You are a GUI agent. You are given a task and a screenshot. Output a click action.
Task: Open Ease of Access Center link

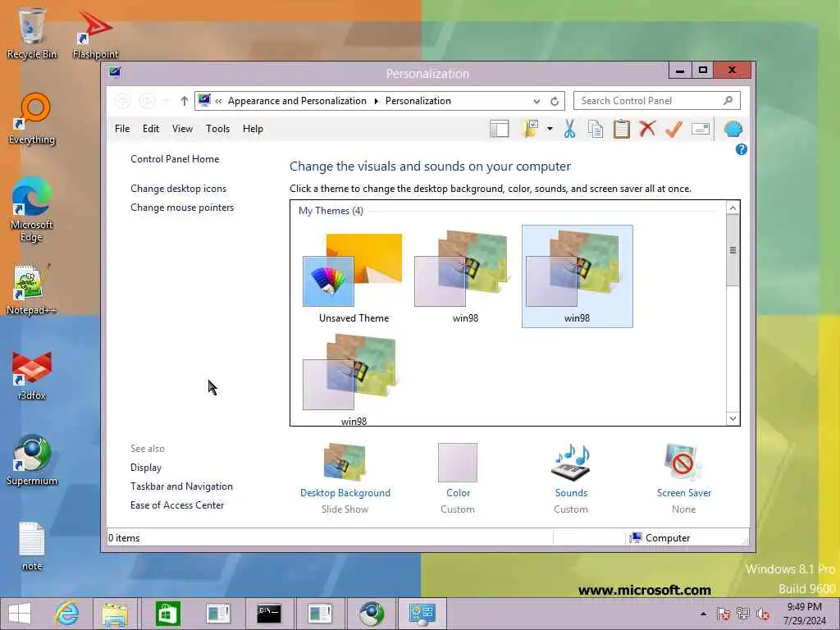click(177, 505)
